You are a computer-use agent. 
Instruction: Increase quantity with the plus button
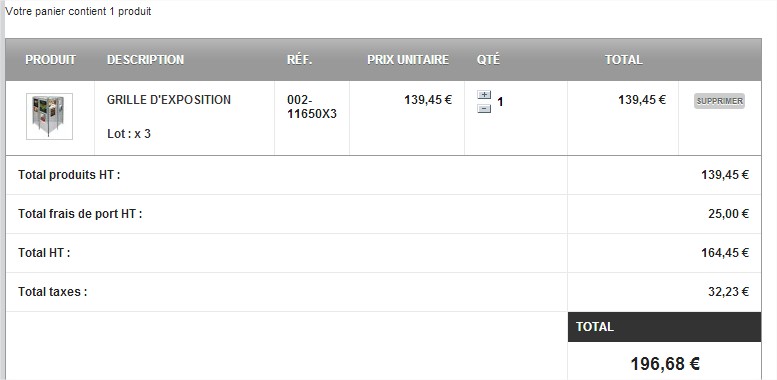click(484, 95)
